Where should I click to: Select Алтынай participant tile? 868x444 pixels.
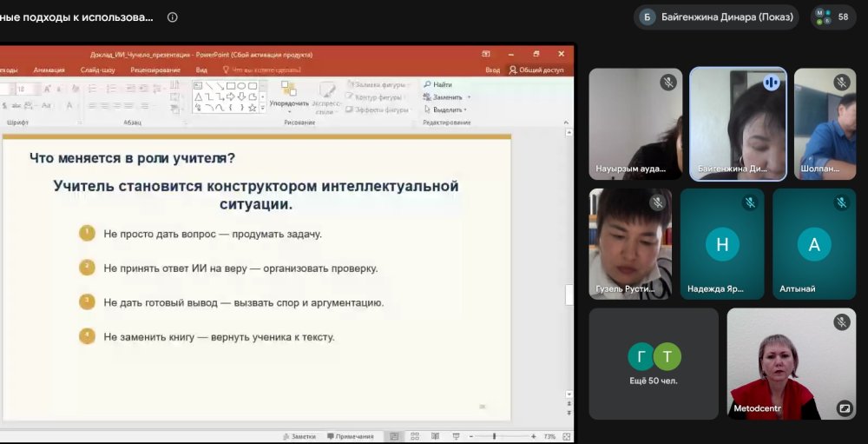(814, 244)
